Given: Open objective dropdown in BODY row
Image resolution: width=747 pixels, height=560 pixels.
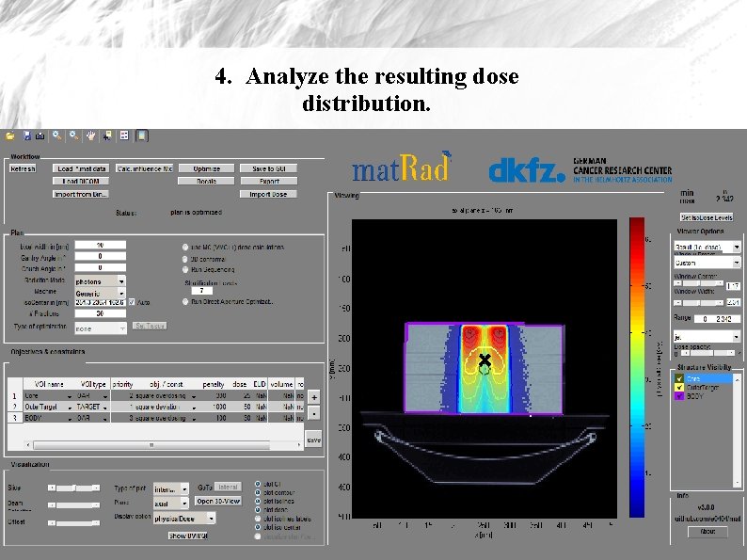Looking at the screenshot, I should tap(194, 418).
